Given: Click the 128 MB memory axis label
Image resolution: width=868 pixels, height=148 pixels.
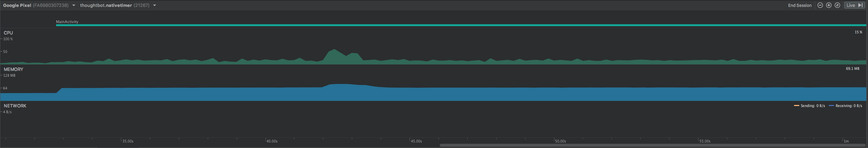Looking at the screenshot, I should [x=9, y=75].
